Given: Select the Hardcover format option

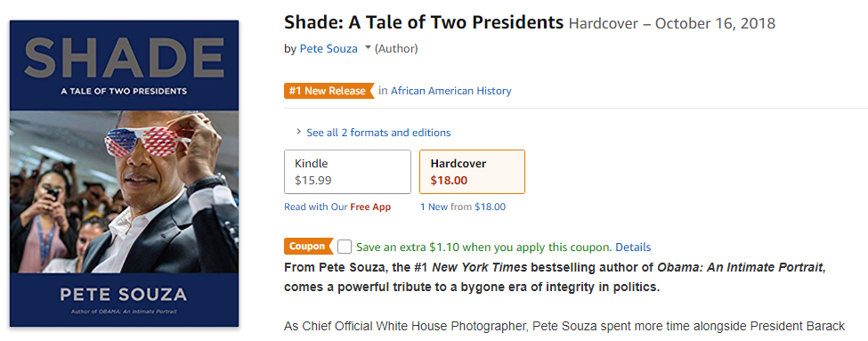Looking at the screenshot, I should pyautogui.click(x=472, y=172).
